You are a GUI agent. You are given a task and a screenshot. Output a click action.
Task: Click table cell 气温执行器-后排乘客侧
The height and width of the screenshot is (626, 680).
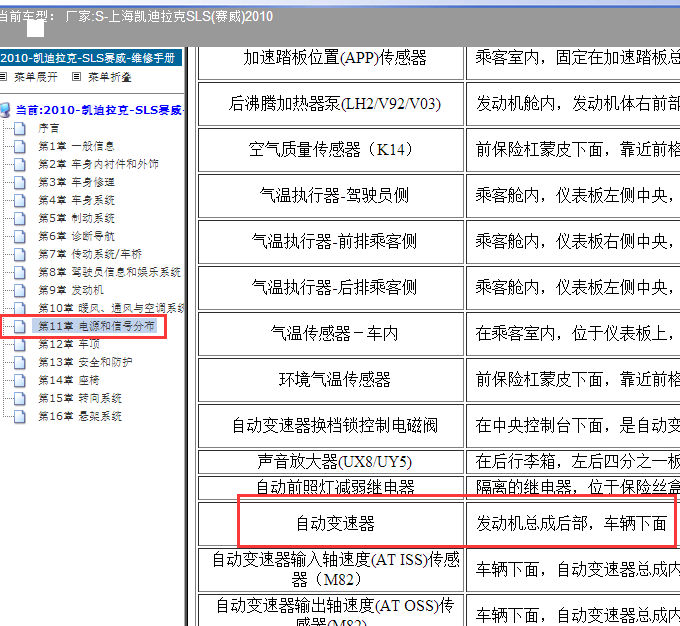tap(331, 288)
